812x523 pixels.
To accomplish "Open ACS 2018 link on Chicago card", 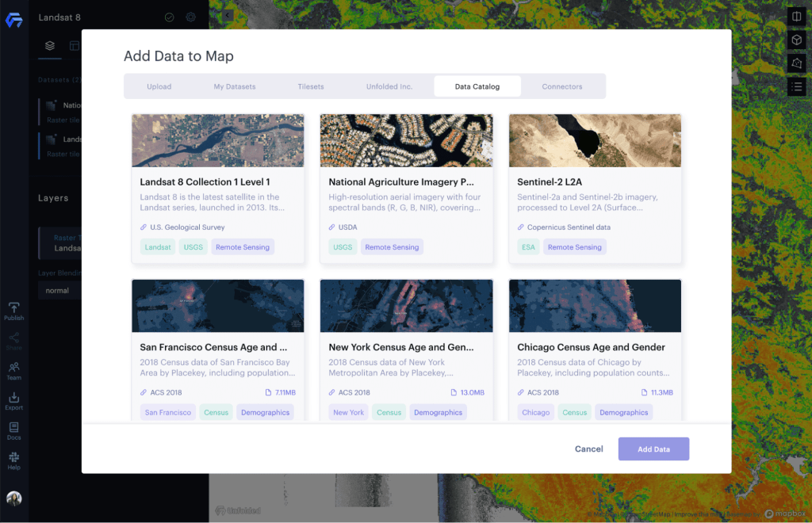I will 542,392.
